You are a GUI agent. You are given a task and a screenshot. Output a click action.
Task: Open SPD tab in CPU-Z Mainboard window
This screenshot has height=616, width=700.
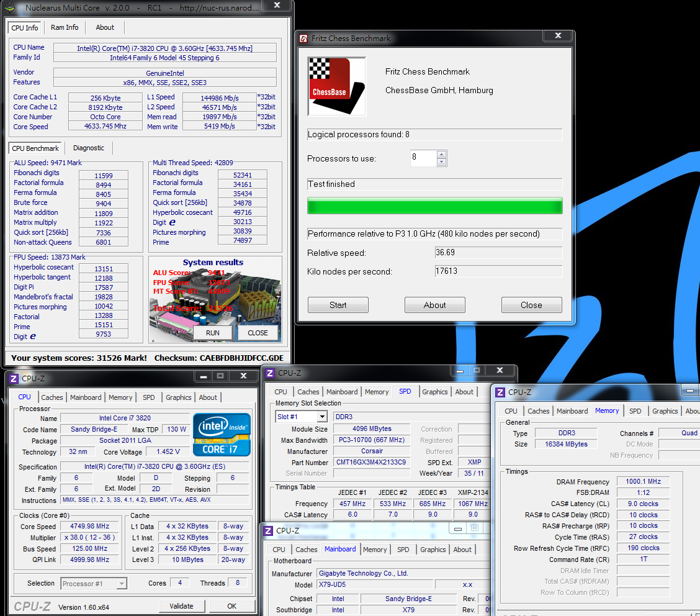coord(403,550)
